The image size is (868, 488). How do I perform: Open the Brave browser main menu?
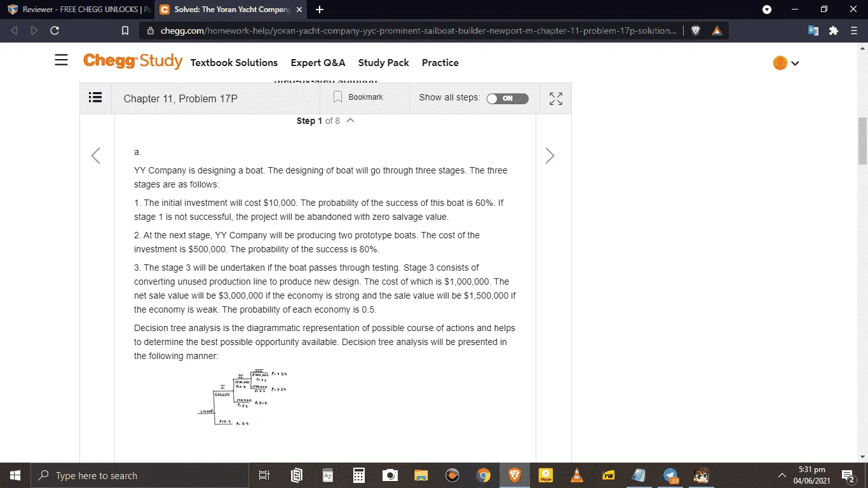point(854,30)
